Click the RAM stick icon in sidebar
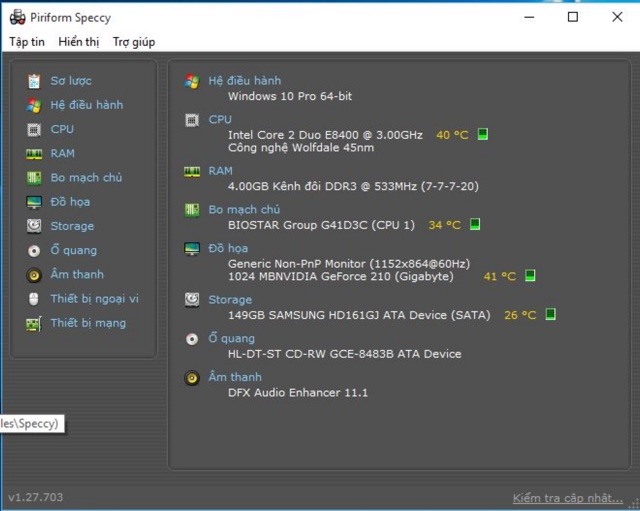 [x=34, y=154]
